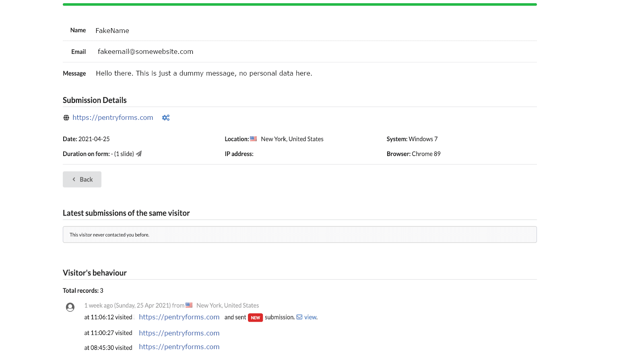Click the 'This visitor never contacted you before' box

point(299,234)
